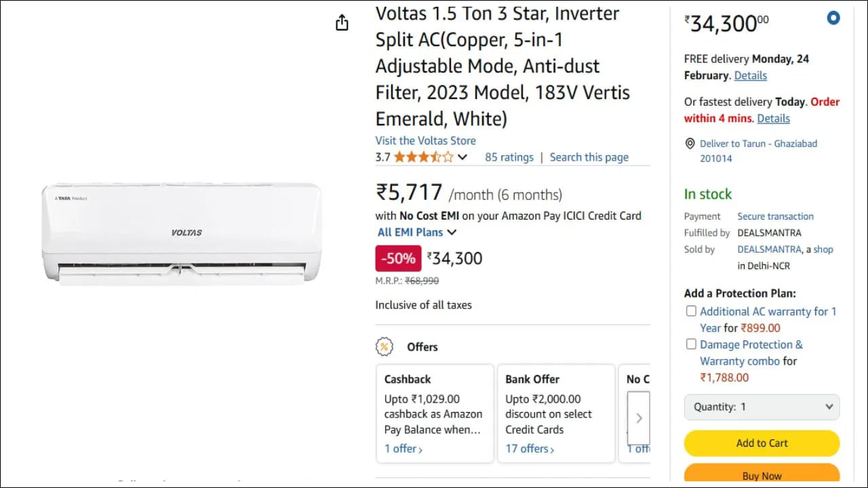Open the Quantity dropdown
This screenshot has width=868, height=488.
tap(762, 407)
